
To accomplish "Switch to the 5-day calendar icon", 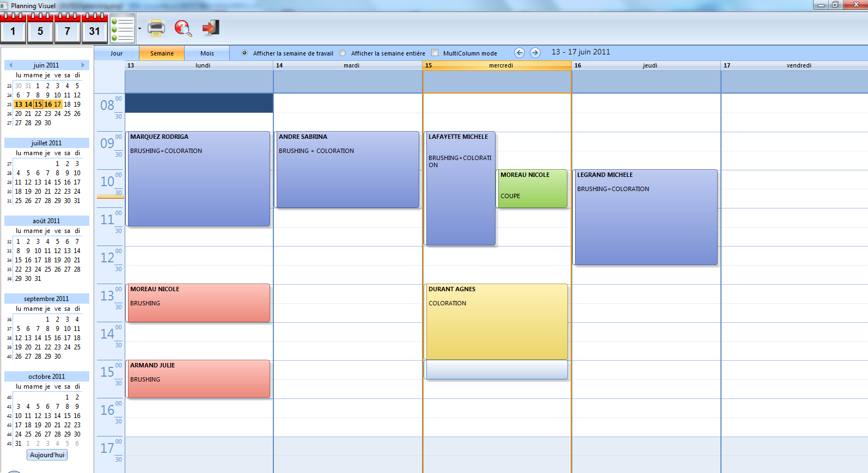I will (40, 29).
